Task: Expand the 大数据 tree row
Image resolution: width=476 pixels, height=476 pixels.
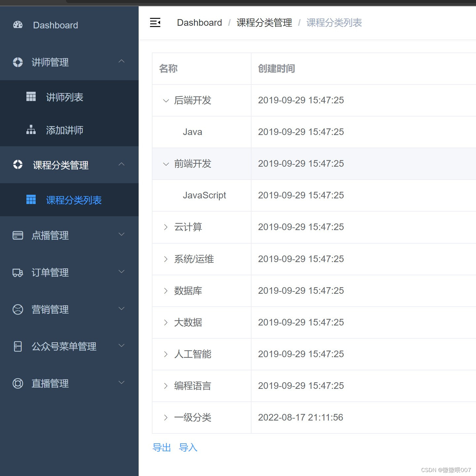Action: (x=166, y=323)
